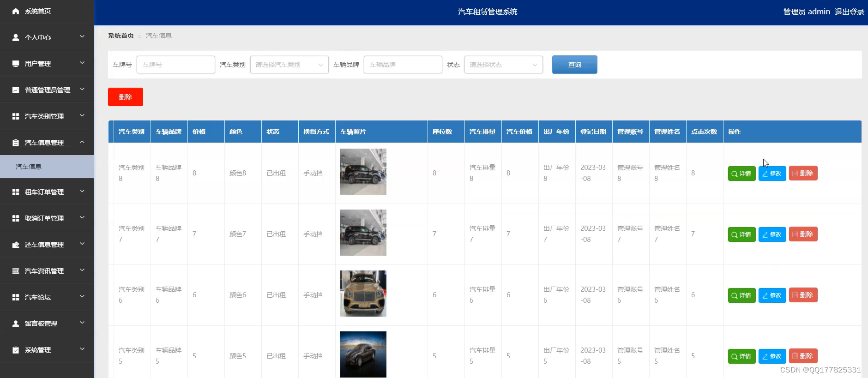This screenshot has width=868, height=378.
Task: Click the car photo in row 8
Action: point(363,172)
